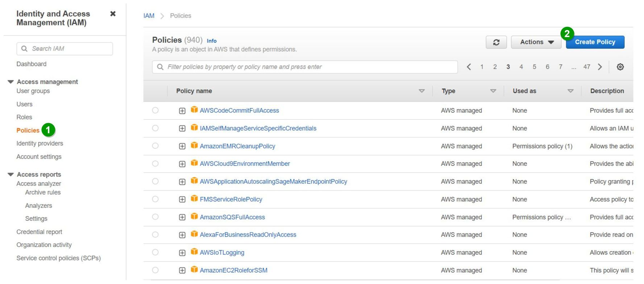Viewport: 644px width, 284px height.
Task: Go to next page of policies
Action: (600, 67)
